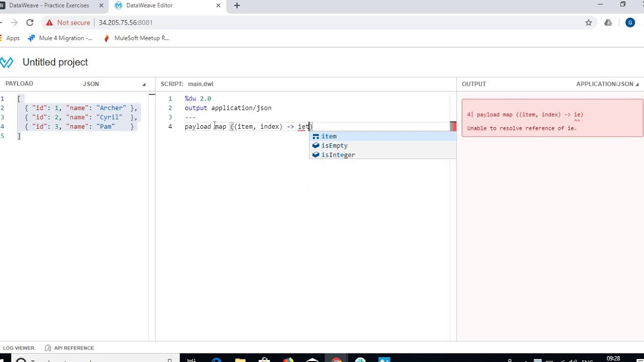Choose 'item' from autocomplete suggestions
Screen dimensions: 644x362
(x=382, y=136)
